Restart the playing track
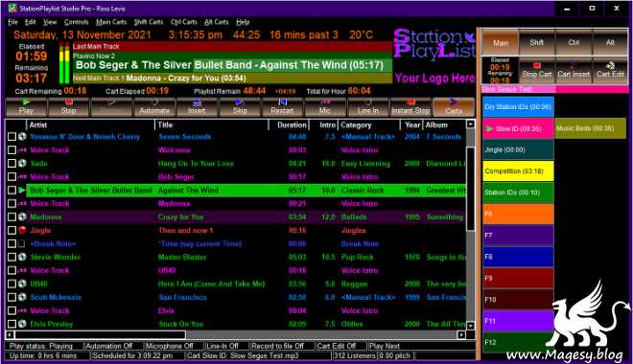 pos(282,107)
